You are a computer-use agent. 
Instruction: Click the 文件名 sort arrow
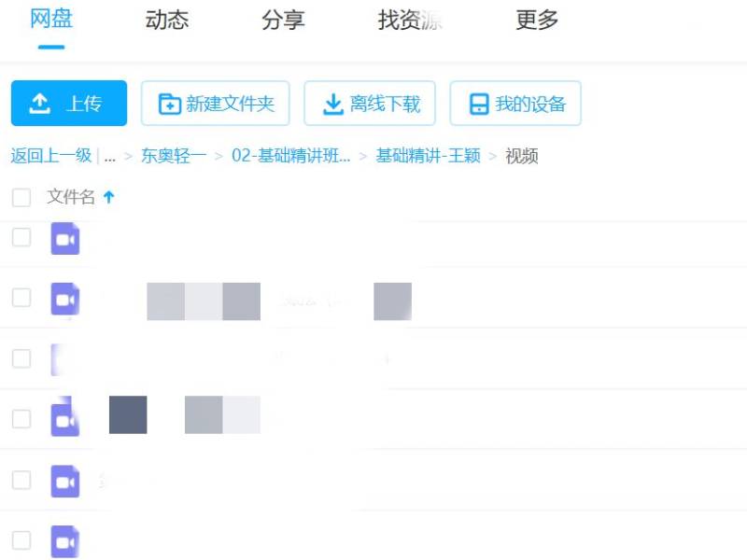click(x=110, y=197)
